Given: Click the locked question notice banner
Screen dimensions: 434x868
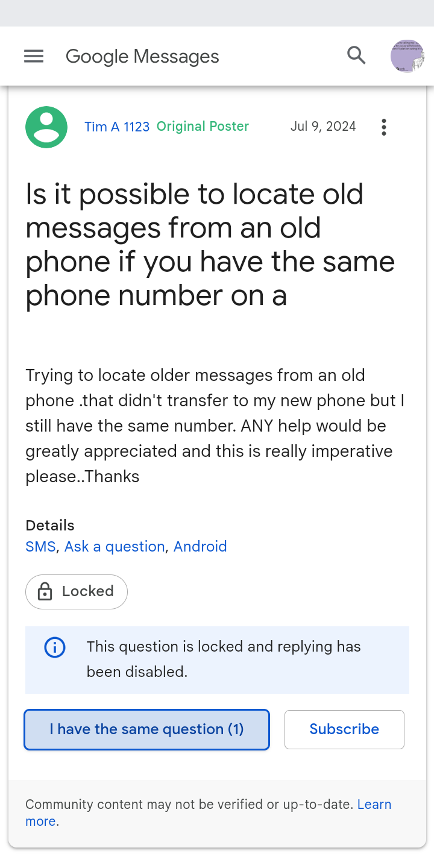Looking at the screenshot, I should (217, 660).
